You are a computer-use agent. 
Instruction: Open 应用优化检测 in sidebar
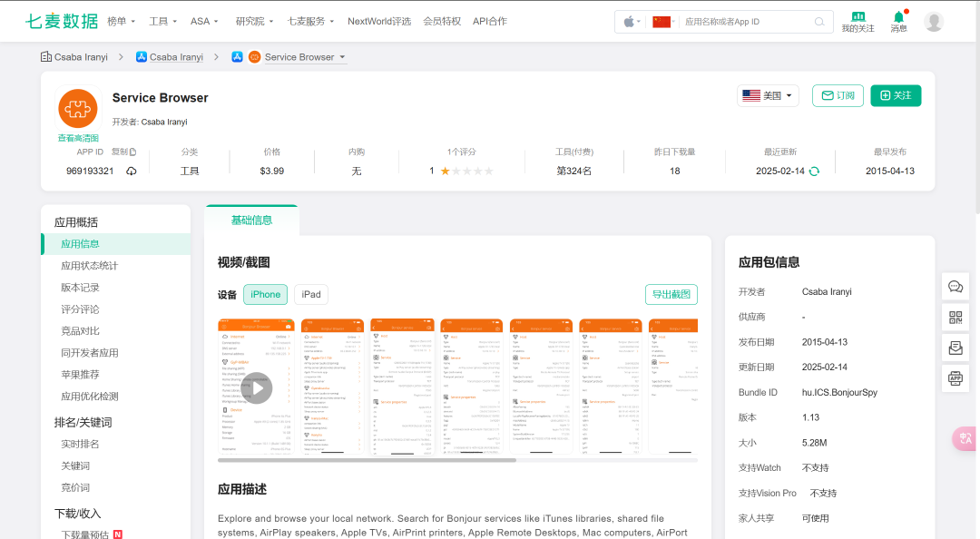pyautogui.click(x=89, y=397)
